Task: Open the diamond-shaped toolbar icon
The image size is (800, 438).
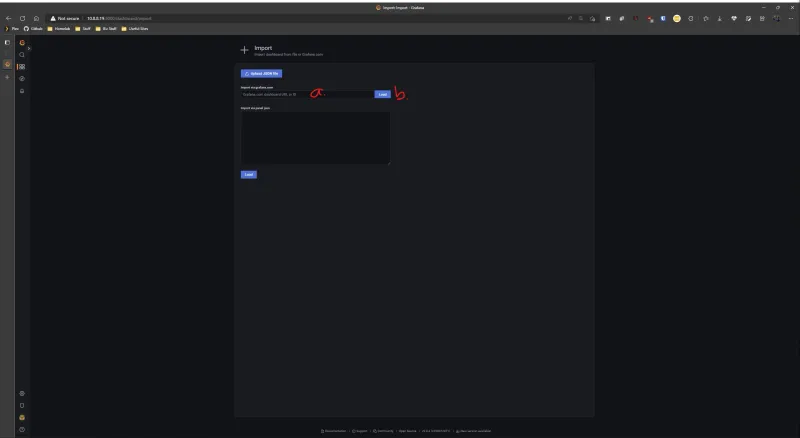Action: click(734, 18)
